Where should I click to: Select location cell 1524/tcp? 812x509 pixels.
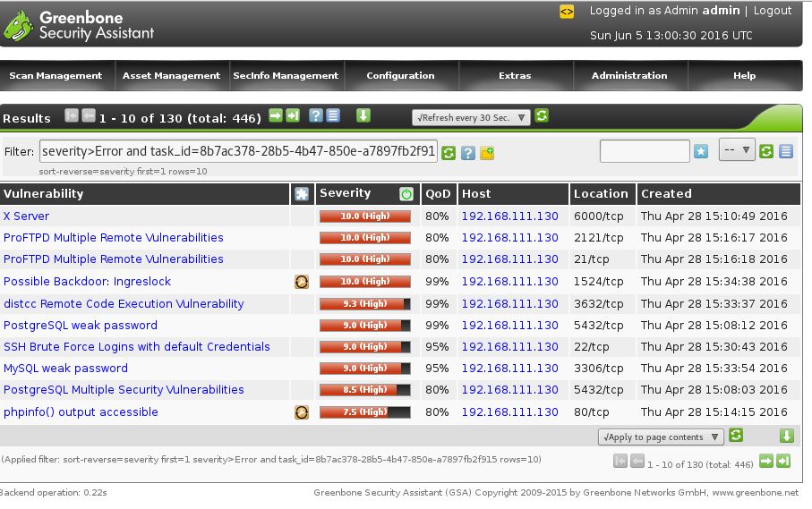599,282
